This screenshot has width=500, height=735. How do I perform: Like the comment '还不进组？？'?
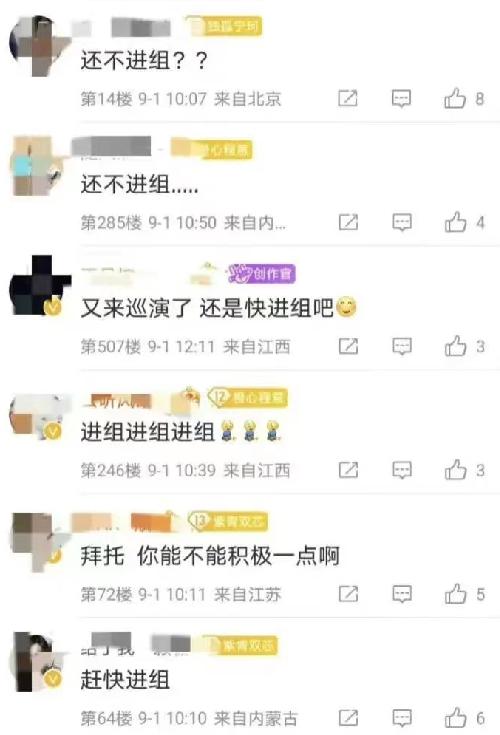click(x=455, y=98)
